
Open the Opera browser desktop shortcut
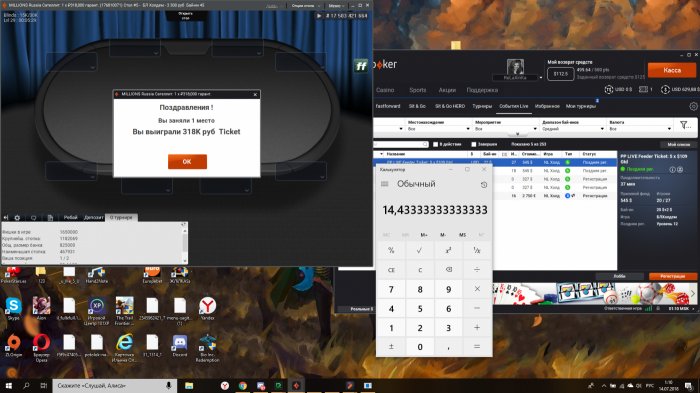click(x=41, y=347)
